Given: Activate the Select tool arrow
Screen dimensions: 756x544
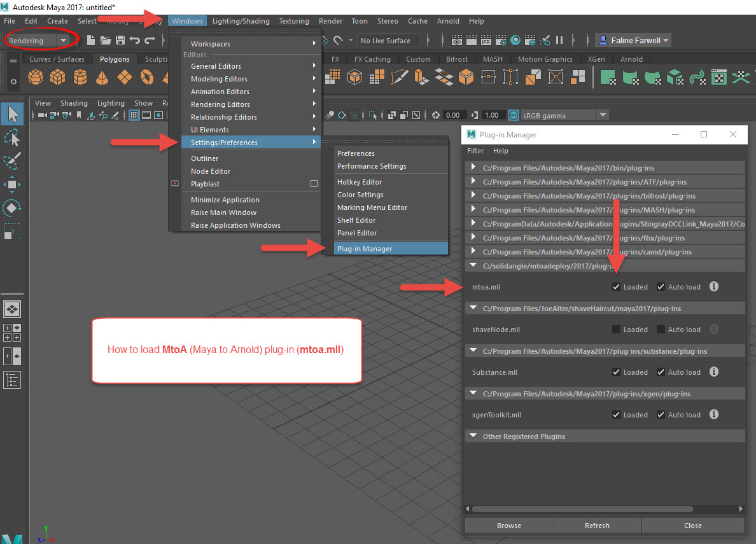Looking at the screenshot, I should click(12, 115).
